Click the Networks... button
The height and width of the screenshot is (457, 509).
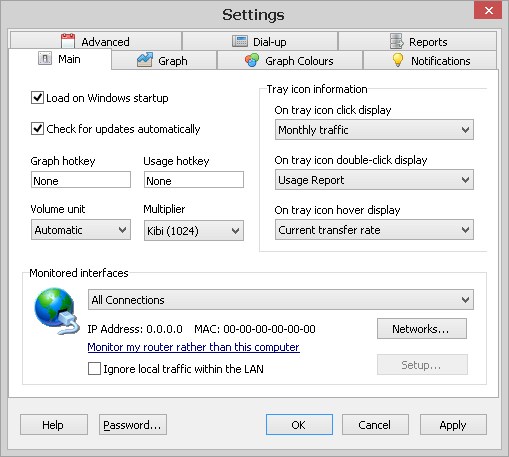tap(422, 329)
